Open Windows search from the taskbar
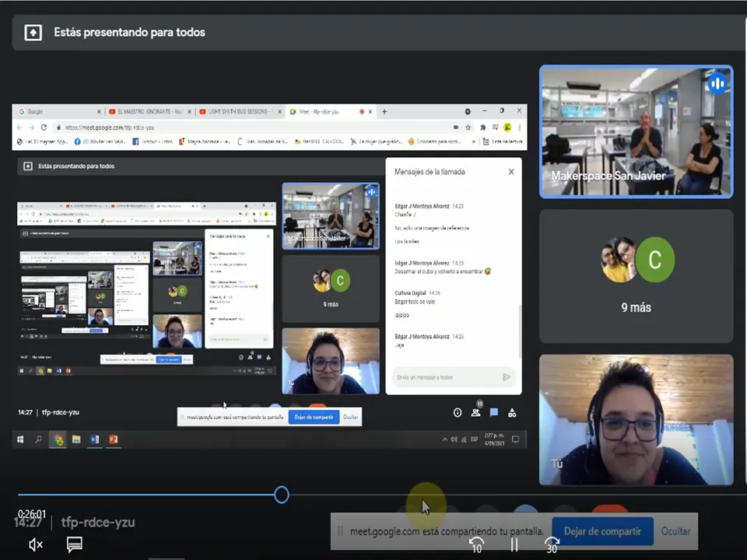This screenshot has width=747, height=560. (x=39, y=439)
